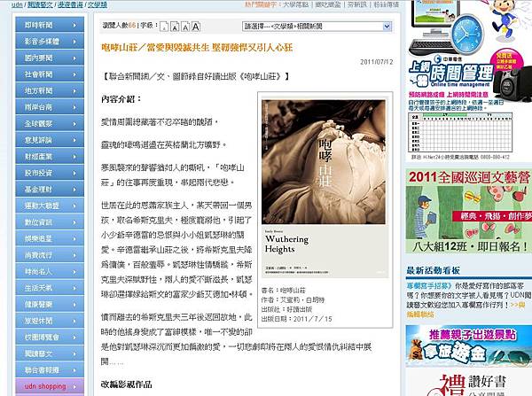532x396 pixels.
Task: Click the arrow on the 校園博覽會 row
Action: point(74,338)
